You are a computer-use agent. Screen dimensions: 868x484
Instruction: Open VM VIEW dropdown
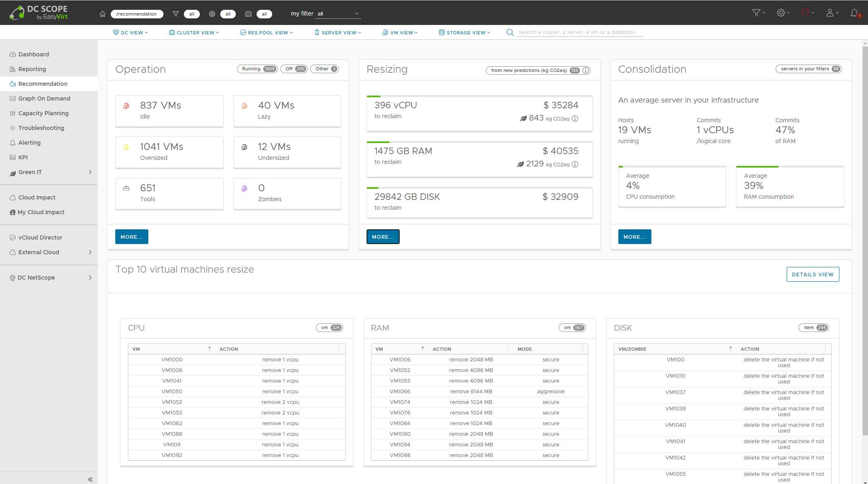click(400, 32)
